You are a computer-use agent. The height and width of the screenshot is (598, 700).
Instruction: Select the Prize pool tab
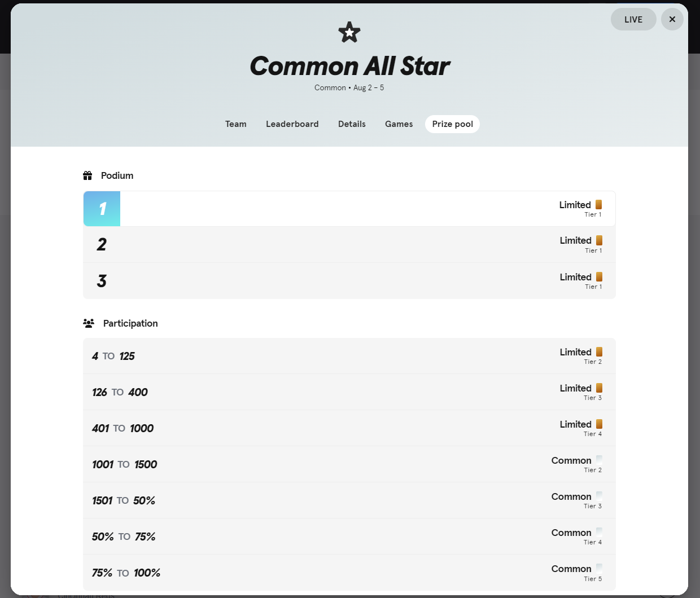(452, 124)
